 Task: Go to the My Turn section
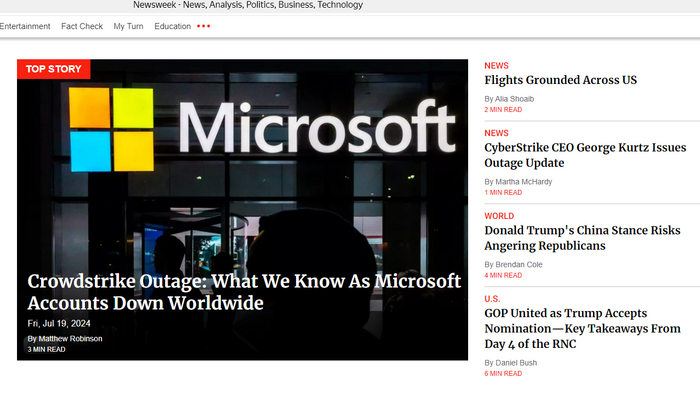click(x=128, y=26)
